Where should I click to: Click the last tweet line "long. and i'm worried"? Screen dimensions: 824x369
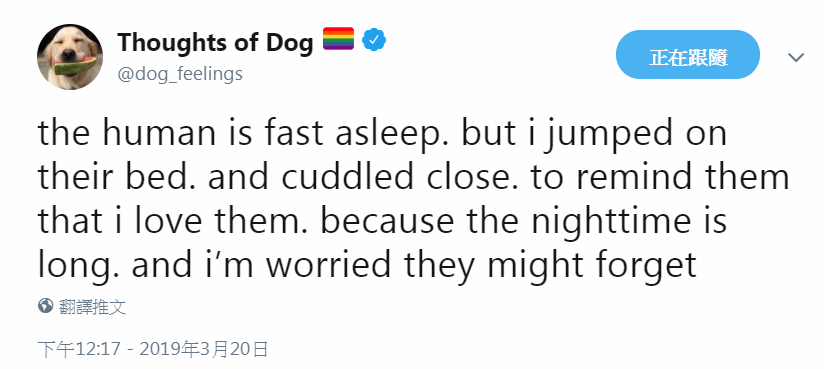367,266
